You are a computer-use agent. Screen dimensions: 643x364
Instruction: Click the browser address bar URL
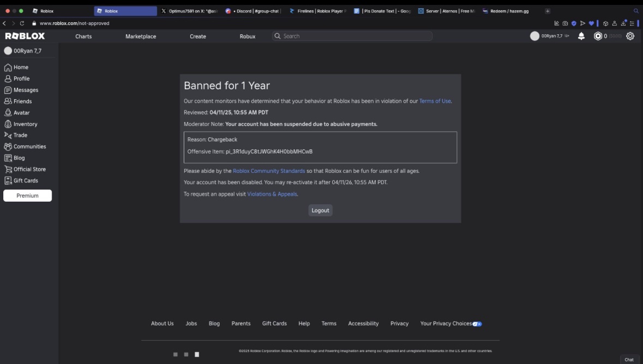[75, 23]
